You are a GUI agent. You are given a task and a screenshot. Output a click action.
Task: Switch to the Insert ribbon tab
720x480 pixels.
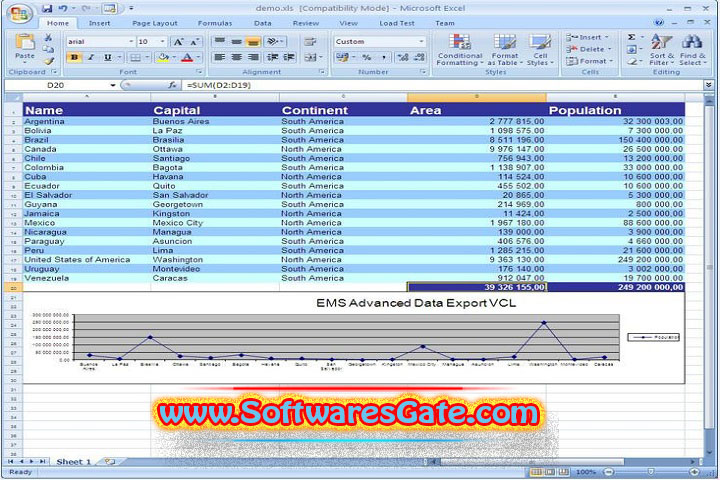[99, 23]
